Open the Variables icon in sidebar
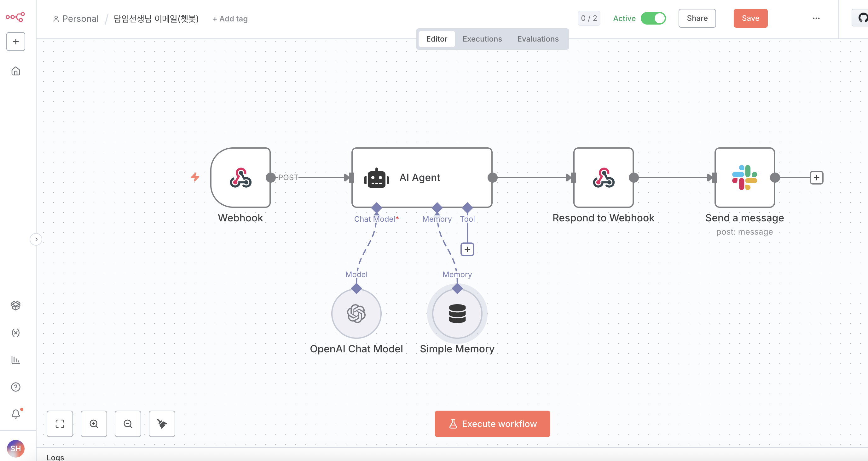 click(x=15, y=333)
